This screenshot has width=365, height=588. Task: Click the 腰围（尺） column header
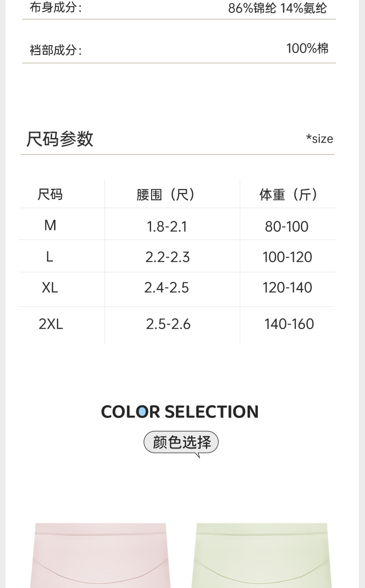pos(166,195)
